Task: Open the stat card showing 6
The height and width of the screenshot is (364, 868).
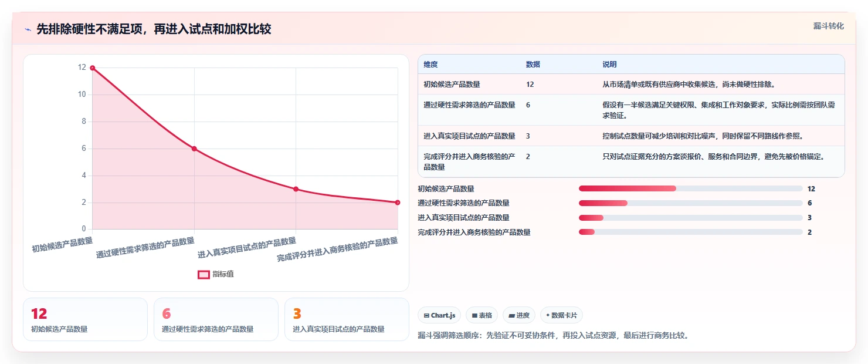Action: pyautogui.click(x=216, y=319)
